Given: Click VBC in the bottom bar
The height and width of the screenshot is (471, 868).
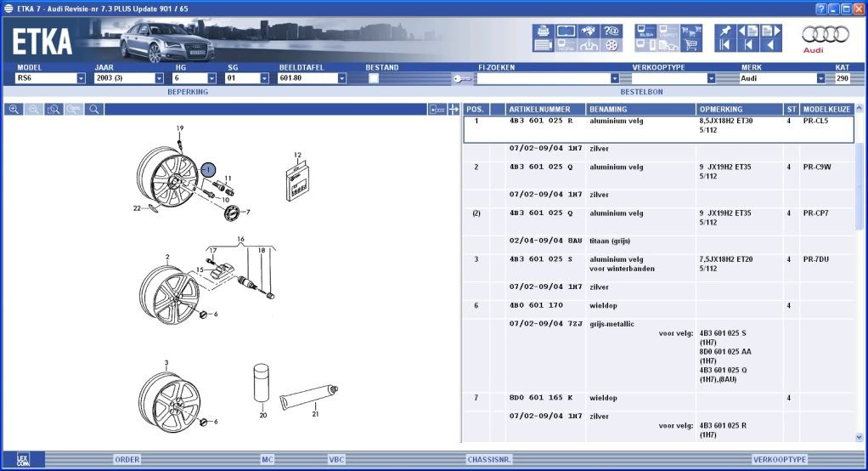Looking at the screenshot, I should click(336, 459).
